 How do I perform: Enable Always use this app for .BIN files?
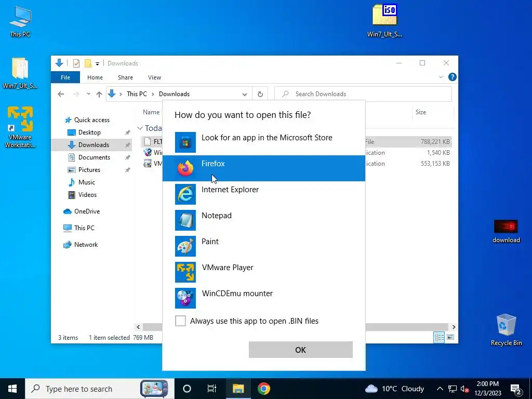coord(180,321)
